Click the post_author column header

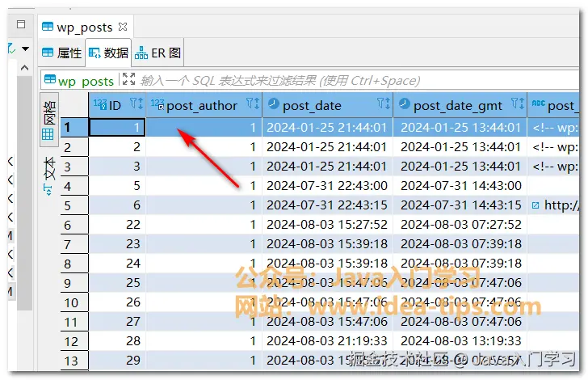point(204,106)
